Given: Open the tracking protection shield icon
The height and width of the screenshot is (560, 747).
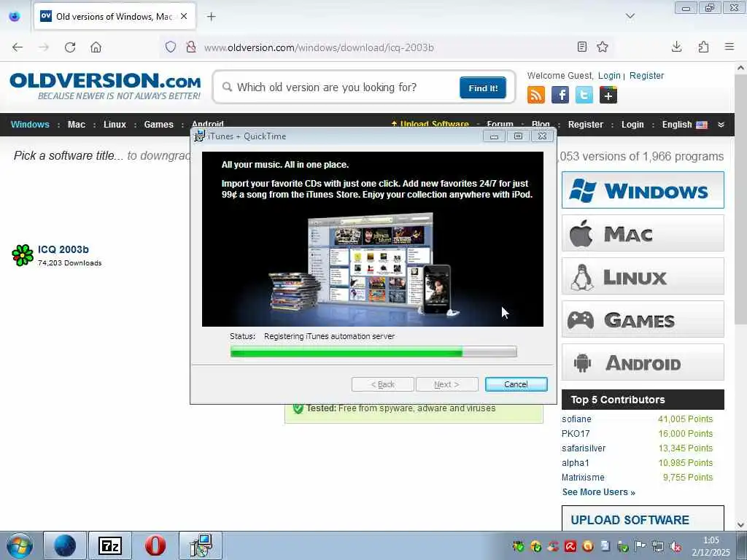Looking at the screenshot, I should (x=171, y=47).
